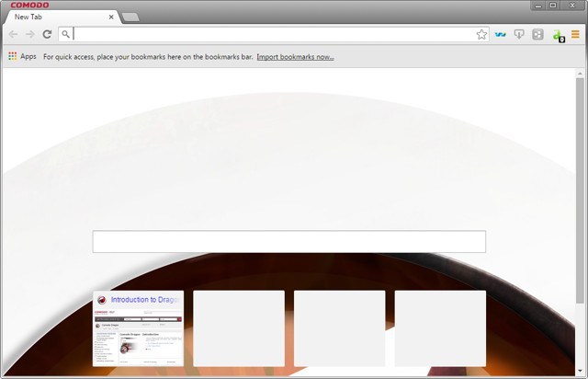Open the media downloader arrow icon
This screenshot has height=379, width=588.
tap(519, 35)
